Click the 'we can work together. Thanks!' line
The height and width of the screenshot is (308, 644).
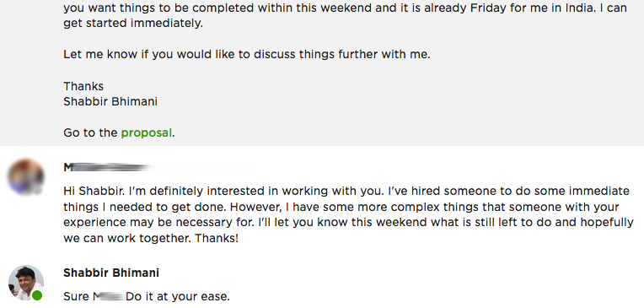coord(151,239)
